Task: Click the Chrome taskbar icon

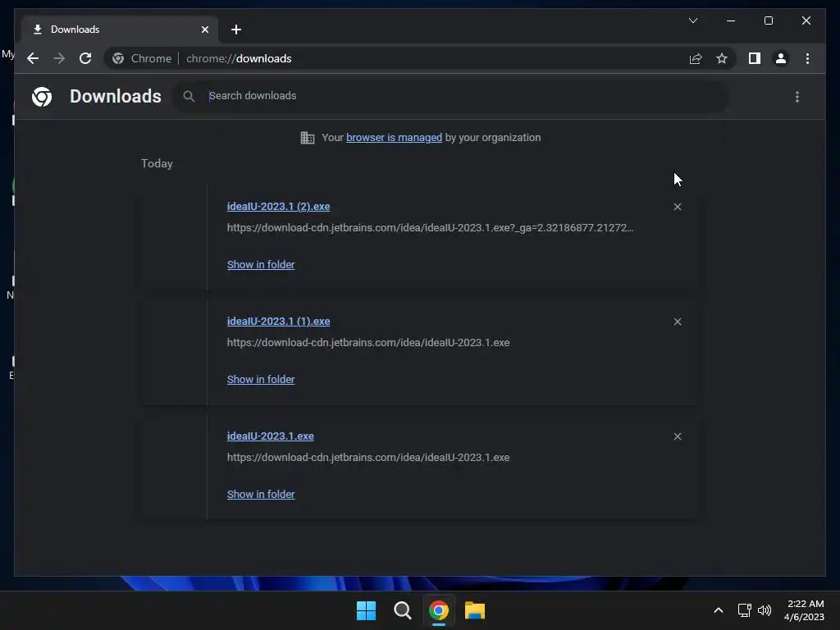Action: coord(438,610)
